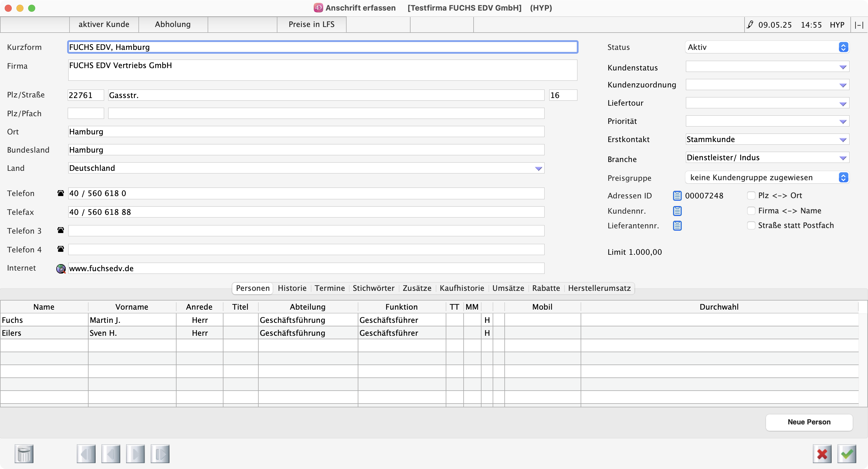Click the phone icon beside Telefon
This screenshot has width=868, height=469.
pos(61,193)
